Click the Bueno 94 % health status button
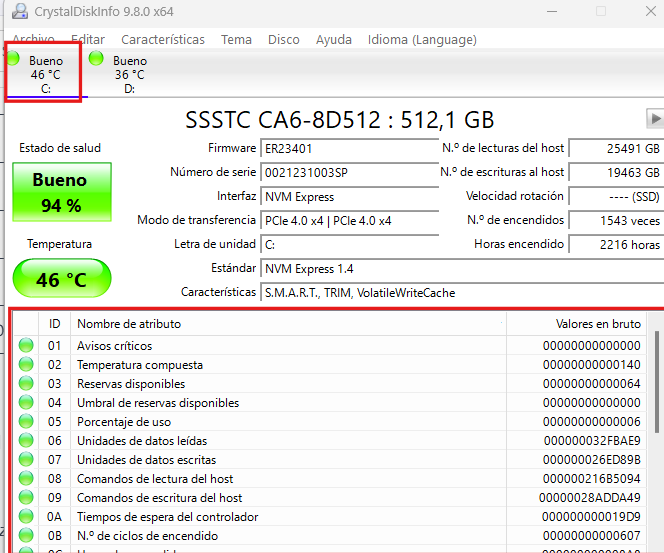Viewport: 664px width, 553px height. [62, 192]
